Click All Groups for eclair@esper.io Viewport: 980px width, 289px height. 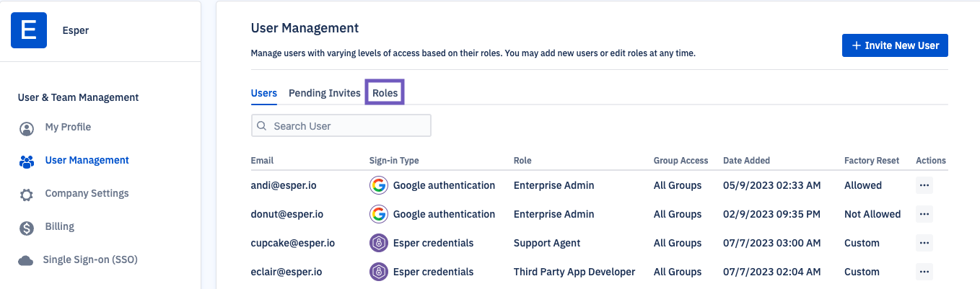[678, 272]
